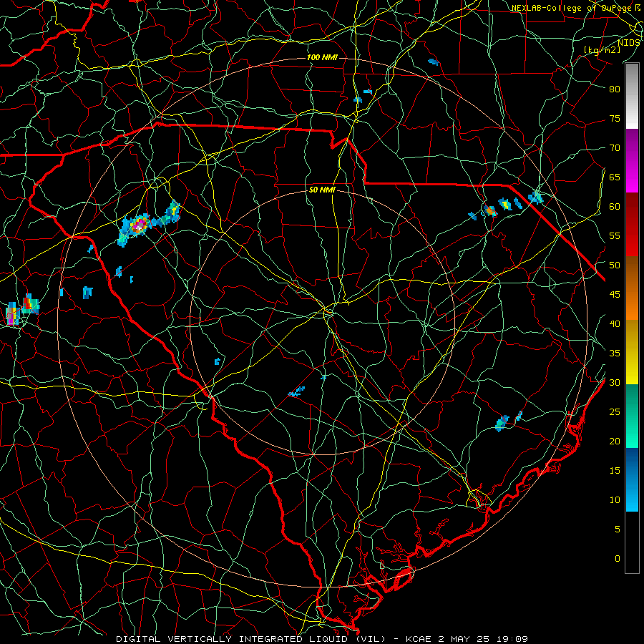
Task: Click the green storm cell near the southeast coast
Action: 501,423
